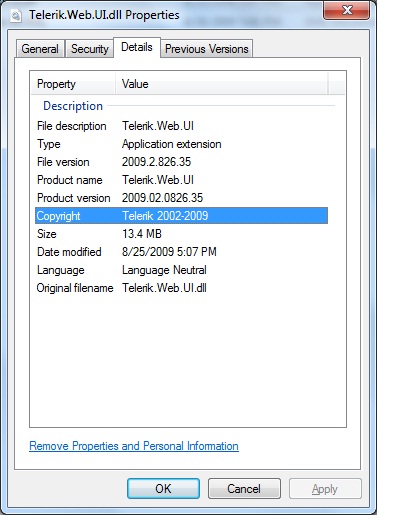406x515 pixels.
Task: Click the Product name value 'Telerik.Web.UI'
Action: pyautogui.click(x=158, y=180)
